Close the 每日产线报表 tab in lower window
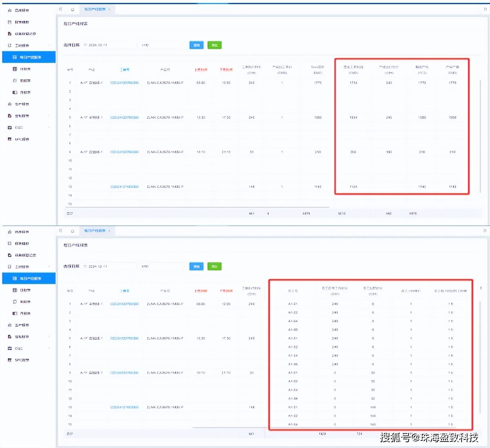 click(x=109, y=231)
